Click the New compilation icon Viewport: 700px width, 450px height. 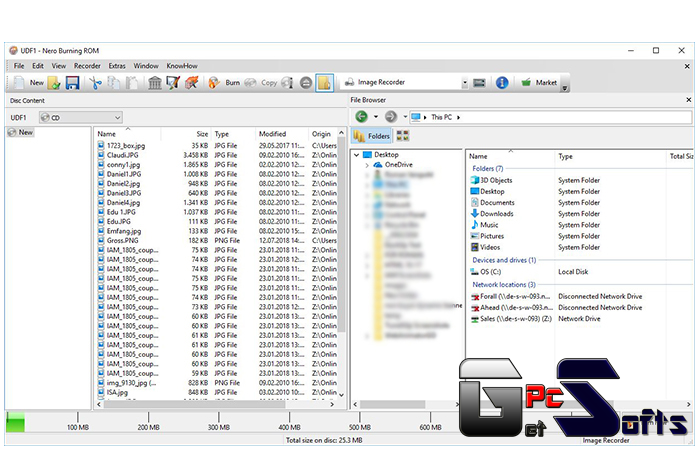point(19,83)
